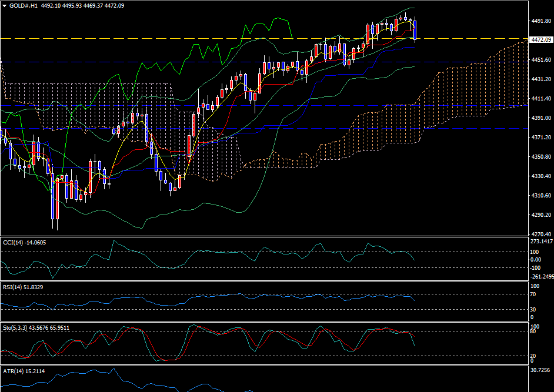Select the current price tag 4472.09
This screenshot has height=392, width=554.
click(540, 40)
